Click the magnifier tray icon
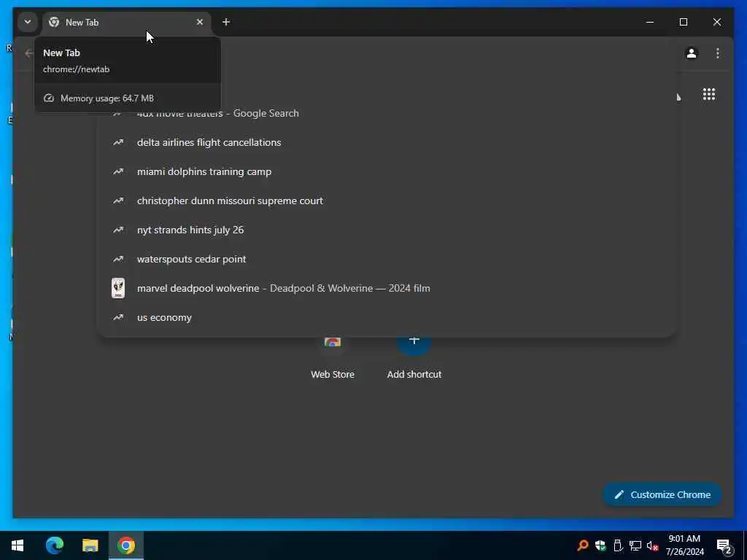Screen dimensions: 747x560 point(582,545)
